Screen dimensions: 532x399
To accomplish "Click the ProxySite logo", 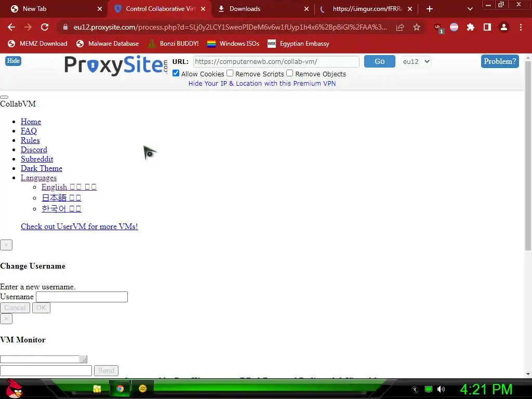I will pos(115,65).
